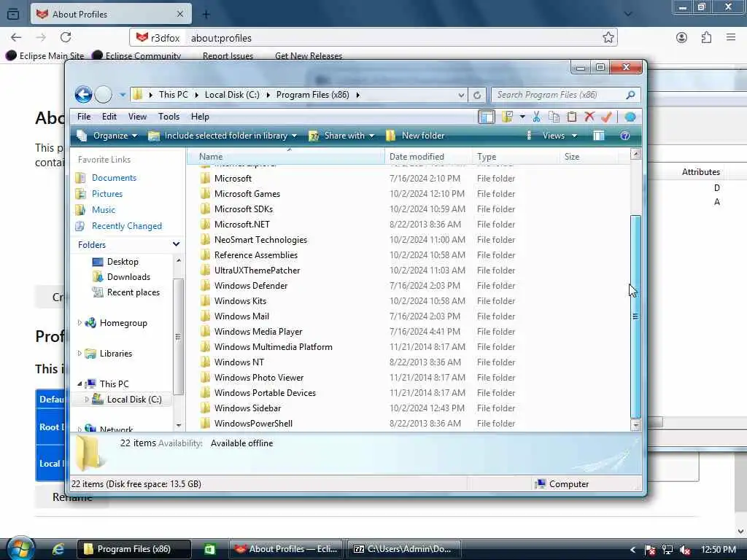Select the Windows Defender folder
Image resolution: width=747 pixels, height=560 pixels.
pos(251,286)
